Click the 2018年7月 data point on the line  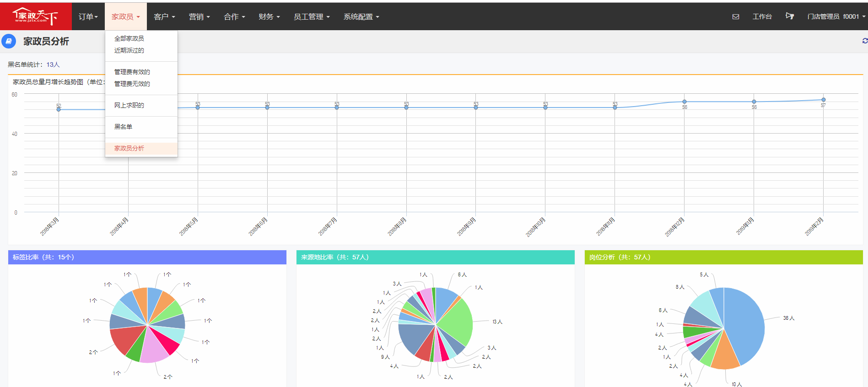click(337, 107)
